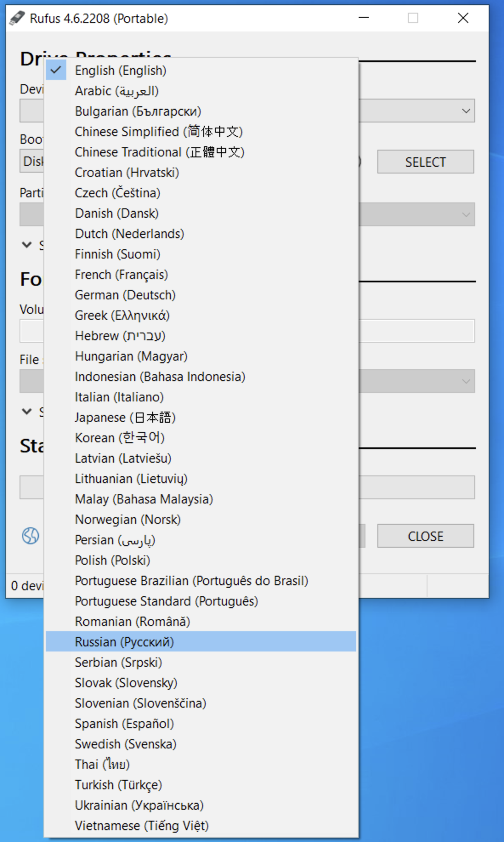Pick Japanese (日本語)
The height and width of the screenshot is (842, 504).
[x=201, y=418]
